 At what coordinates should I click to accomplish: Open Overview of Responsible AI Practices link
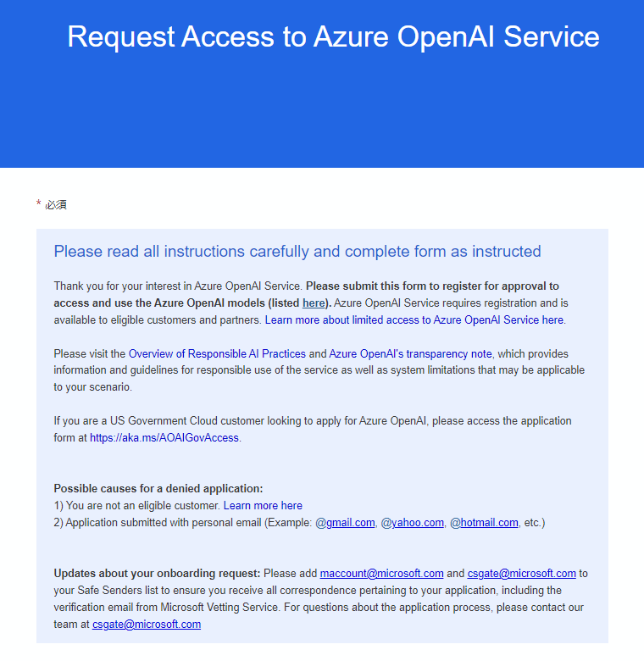click(x=217, y=353)
